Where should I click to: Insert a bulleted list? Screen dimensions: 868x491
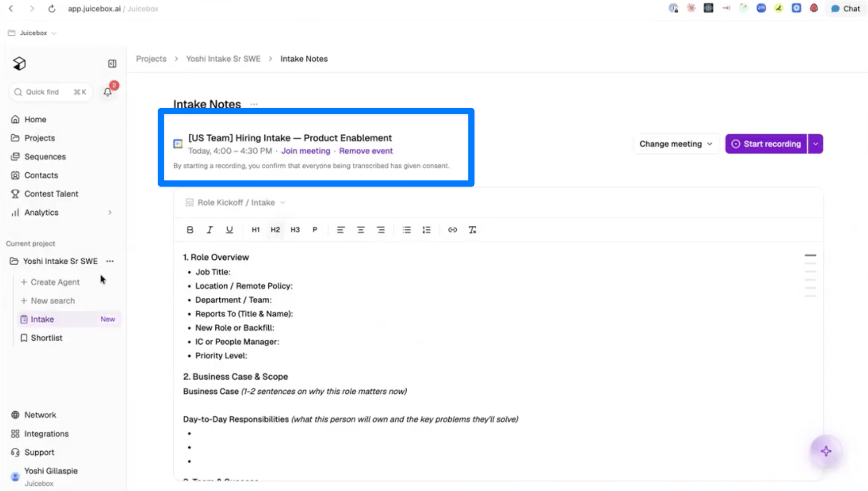[x=406, y=230]
